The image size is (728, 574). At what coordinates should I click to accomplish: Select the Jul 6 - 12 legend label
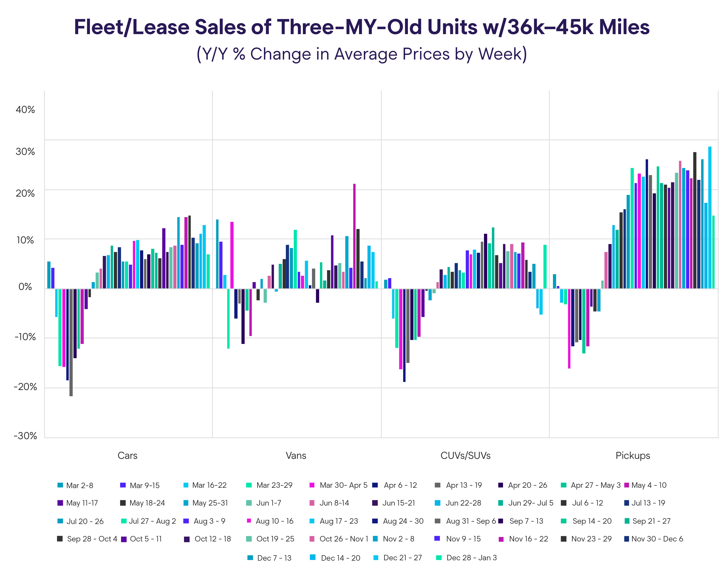coord(587,503)
